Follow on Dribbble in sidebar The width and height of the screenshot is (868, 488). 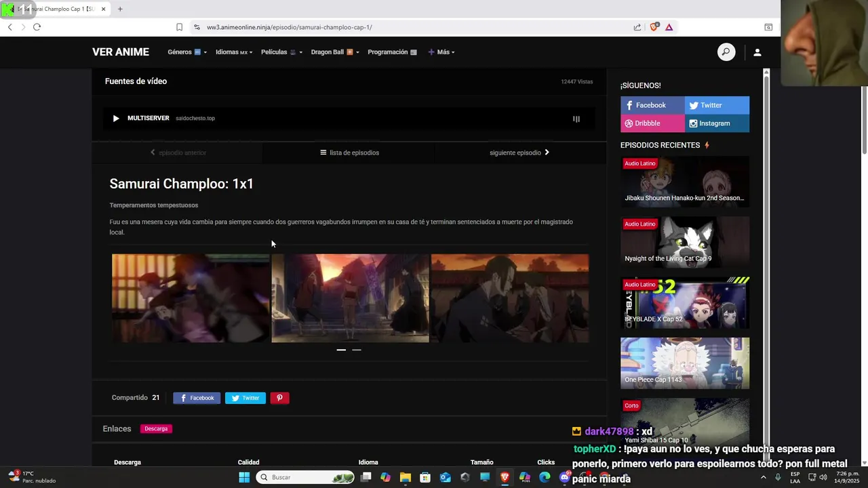(x=652, y=123)
